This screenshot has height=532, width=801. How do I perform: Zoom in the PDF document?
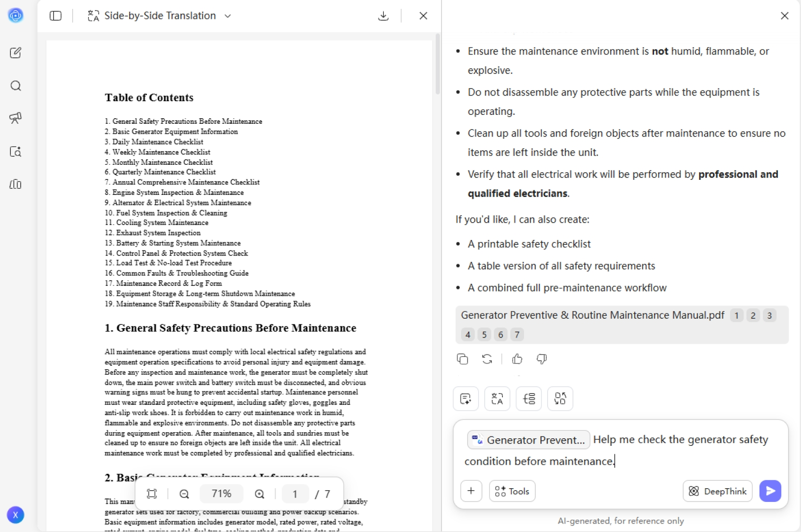click(x=260, y=493)
